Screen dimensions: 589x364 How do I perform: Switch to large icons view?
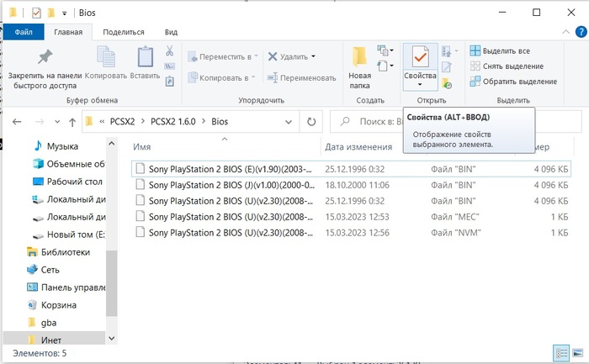[577, 351]
